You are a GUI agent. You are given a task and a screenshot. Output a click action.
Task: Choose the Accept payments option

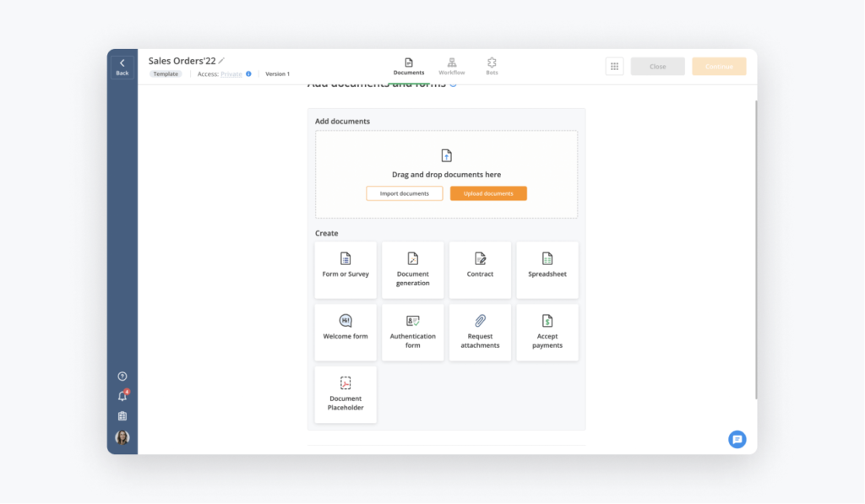point(547,332)
